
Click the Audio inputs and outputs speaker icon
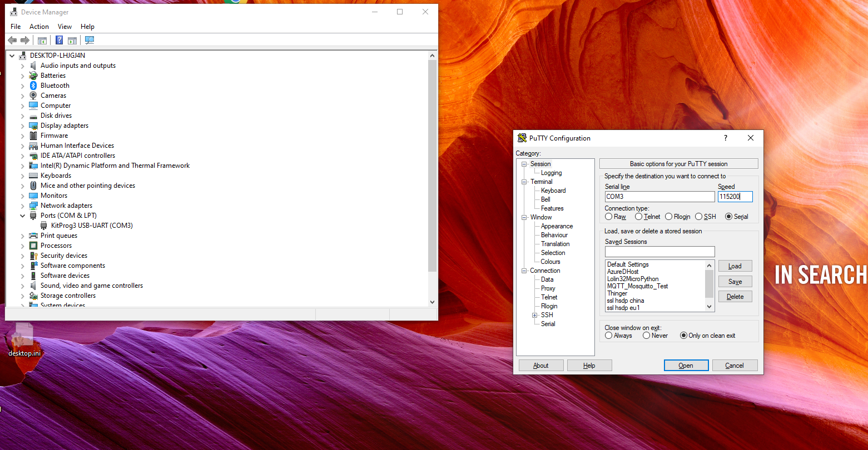33,66
